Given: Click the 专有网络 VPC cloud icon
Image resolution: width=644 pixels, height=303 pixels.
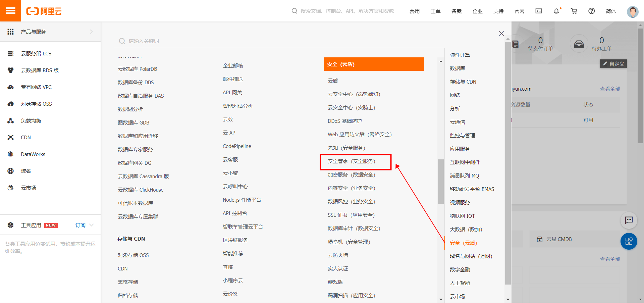Looking at the screenshot, I should pos(11,87).
